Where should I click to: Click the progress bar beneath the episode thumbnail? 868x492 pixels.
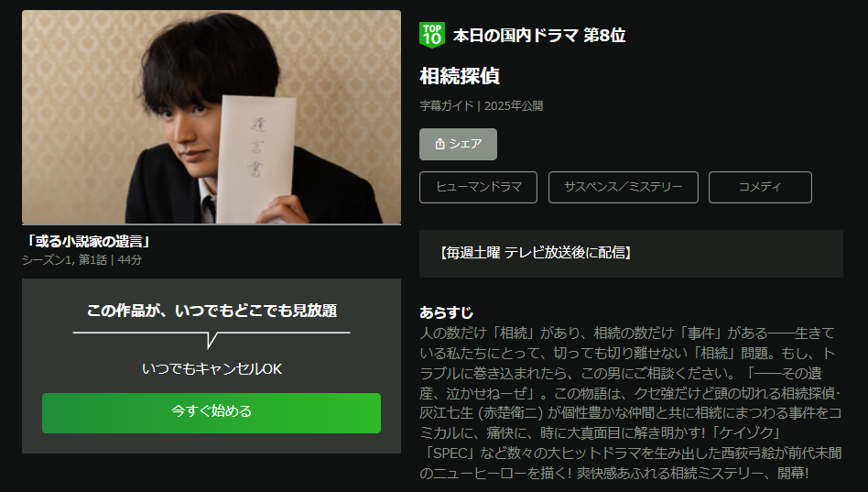(212, 224)
